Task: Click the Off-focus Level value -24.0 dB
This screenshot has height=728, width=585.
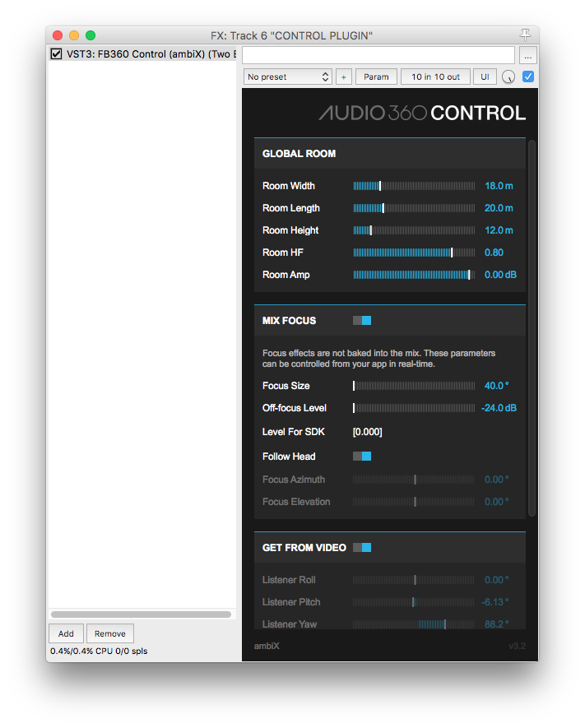Action: (x=499, y=408)
